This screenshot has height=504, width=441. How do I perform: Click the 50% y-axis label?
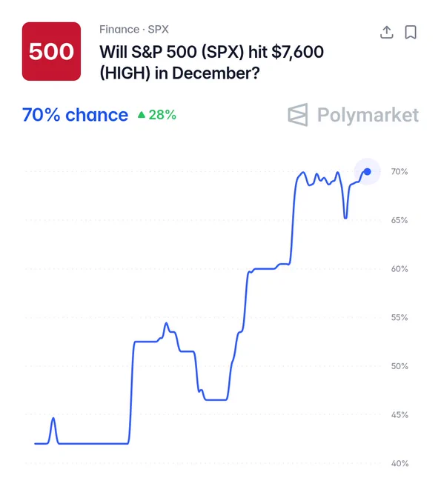399,366
